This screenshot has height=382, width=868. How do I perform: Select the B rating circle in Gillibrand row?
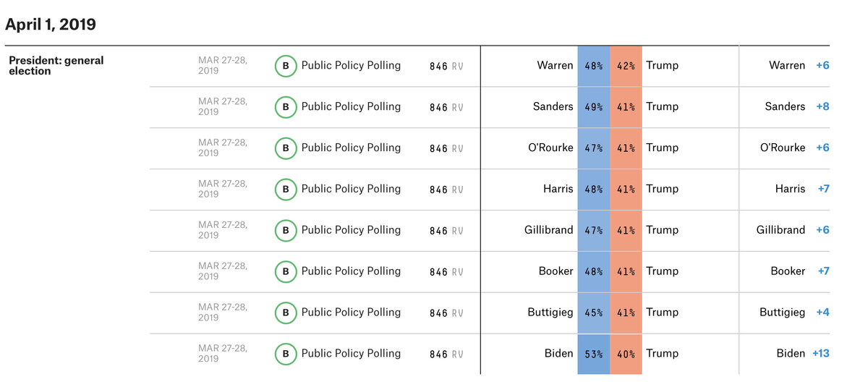click(x=286, y=231)
